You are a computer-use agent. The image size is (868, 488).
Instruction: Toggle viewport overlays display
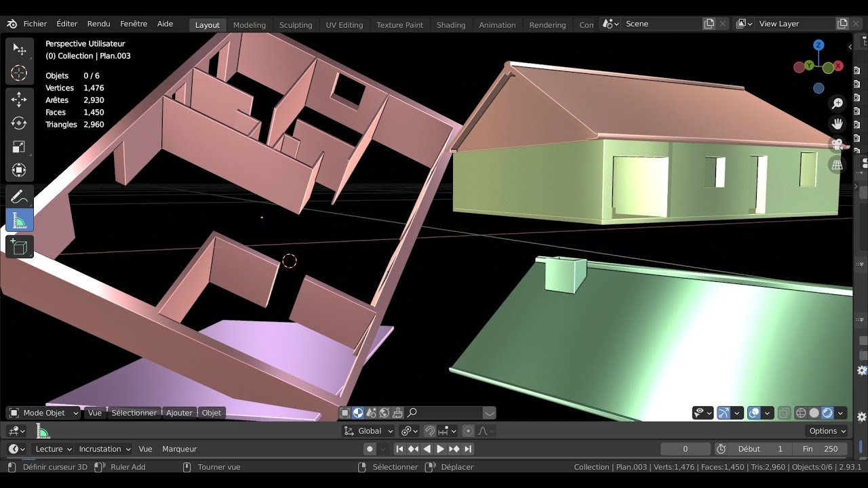click(x=754, y=413)
